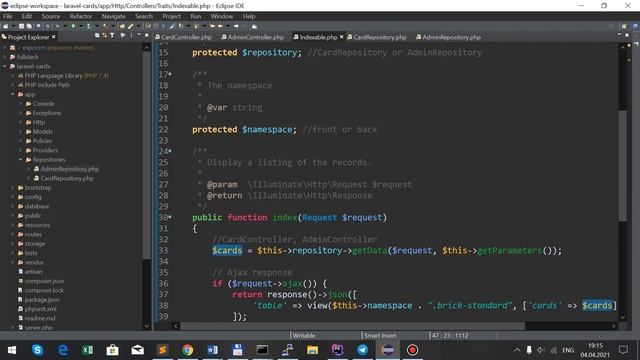Collapse the Repositories folder
The image size is (640, 360).
tap(20, 160)
